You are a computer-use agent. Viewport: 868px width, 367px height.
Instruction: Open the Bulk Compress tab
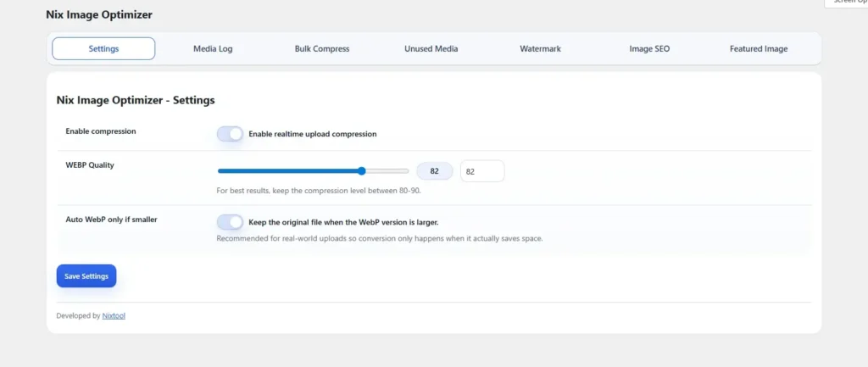[322, 48]
